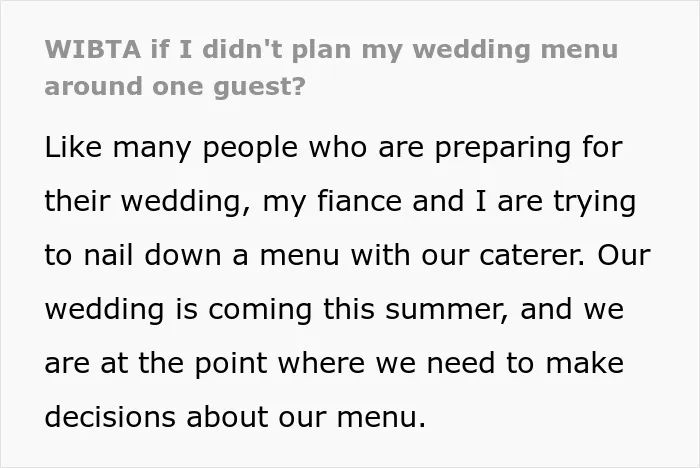Click the word "preparing" in the first line
Viewport: 700px width, 468px height.
tap(502, 149)
